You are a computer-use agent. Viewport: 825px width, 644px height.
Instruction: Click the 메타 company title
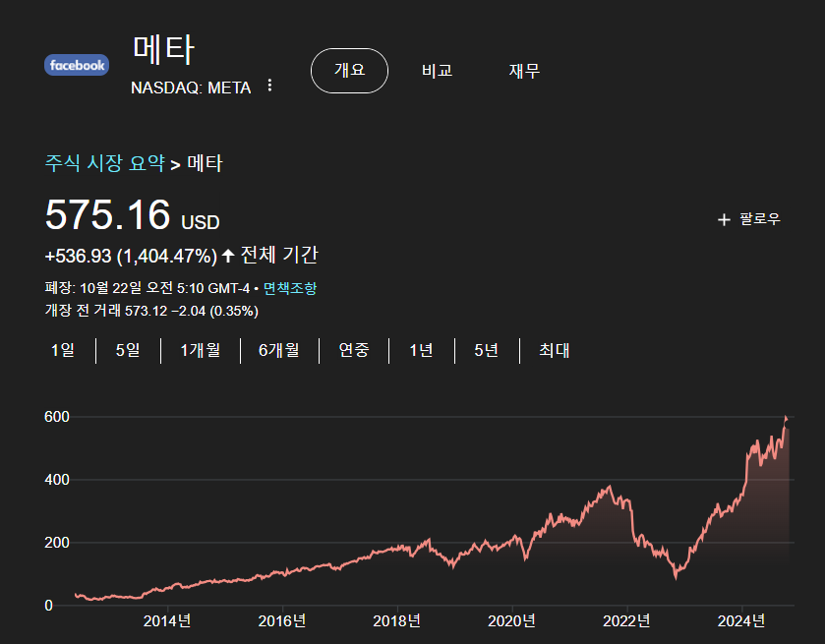(163, 50)
